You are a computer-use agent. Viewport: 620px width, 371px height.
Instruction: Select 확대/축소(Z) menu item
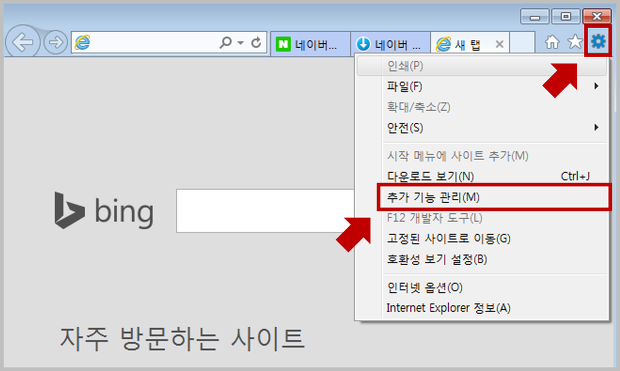pyautogui.click(x=482, y=107)
